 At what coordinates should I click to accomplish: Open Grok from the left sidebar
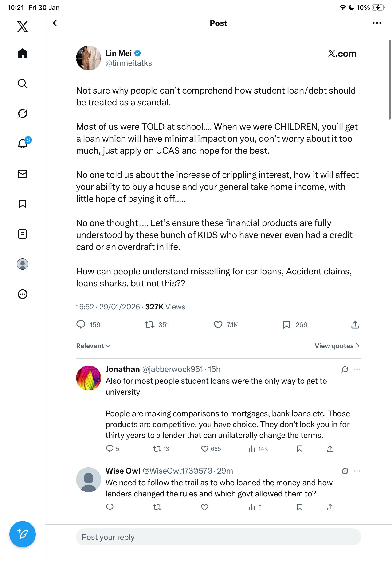click(x=23, y=113)
